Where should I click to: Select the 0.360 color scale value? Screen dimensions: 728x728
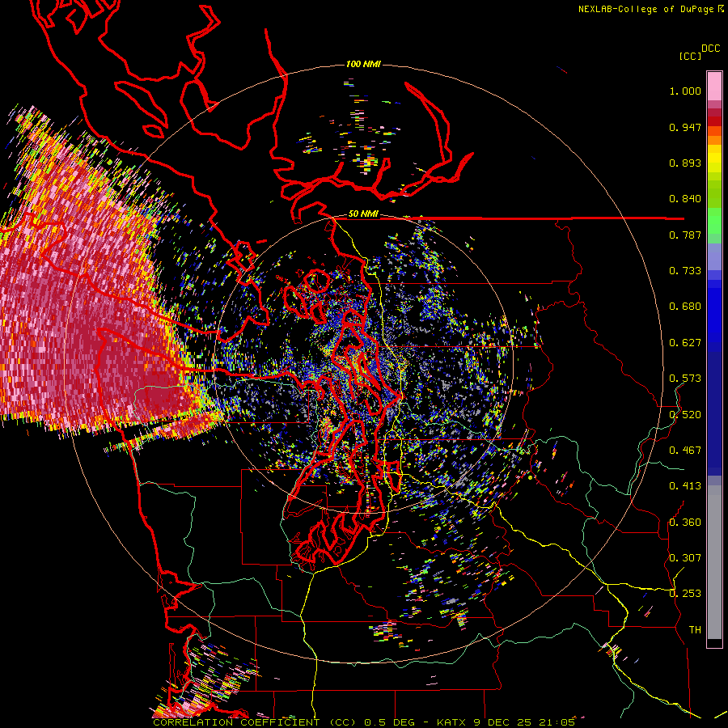click(685, 523)
